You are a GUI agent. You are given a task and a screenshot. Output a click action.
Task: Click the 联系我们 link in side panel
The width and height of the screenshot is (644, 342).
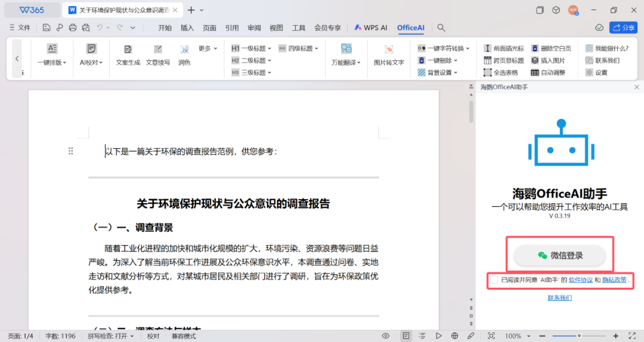click(559, 298)
